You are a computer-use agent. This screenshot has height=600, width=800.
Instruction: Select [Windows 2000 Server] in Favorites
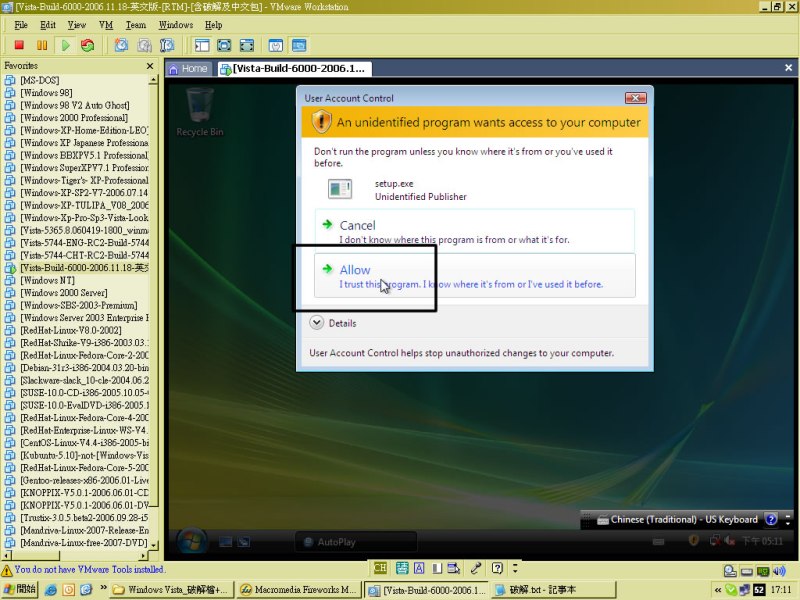(x=64, y=293)
